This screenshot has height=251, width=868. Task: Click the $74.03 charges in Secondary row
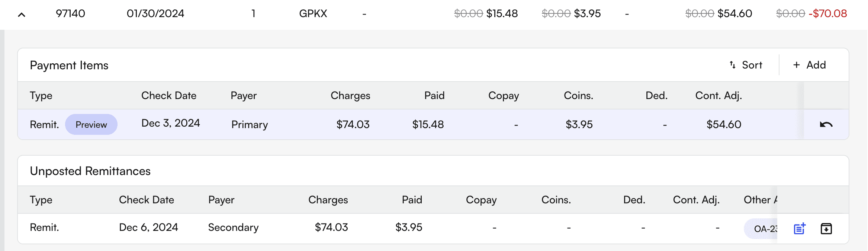click(x=331, y=228)
